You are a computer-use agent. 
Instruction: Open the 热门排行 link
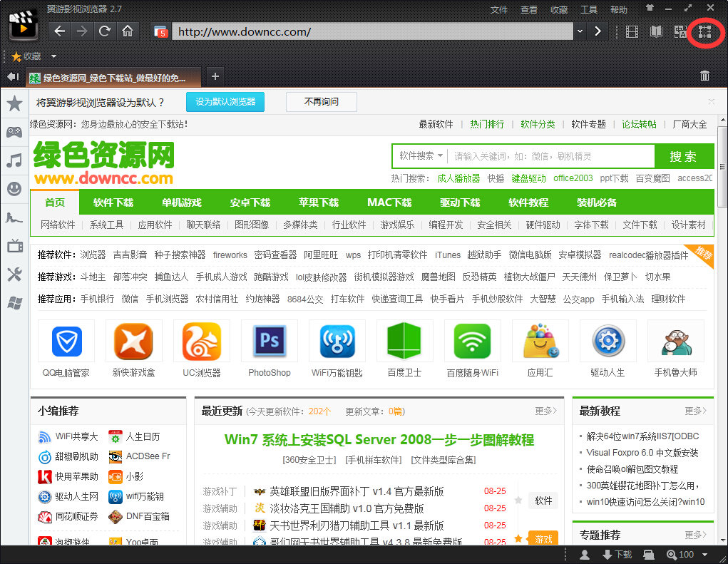coord(486,124)
